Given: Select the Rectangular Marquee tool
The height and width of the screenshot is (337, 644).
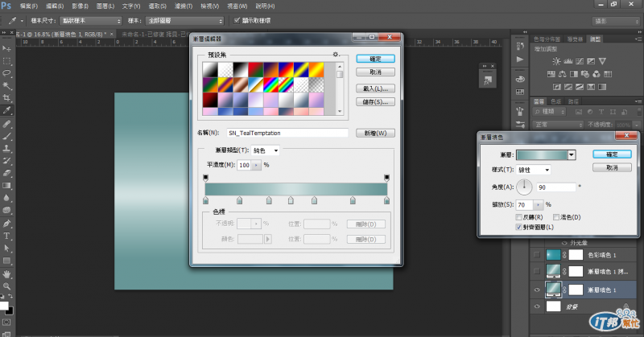Looking at the screenshot, I should pyautogui.click(x=6, y=61).
